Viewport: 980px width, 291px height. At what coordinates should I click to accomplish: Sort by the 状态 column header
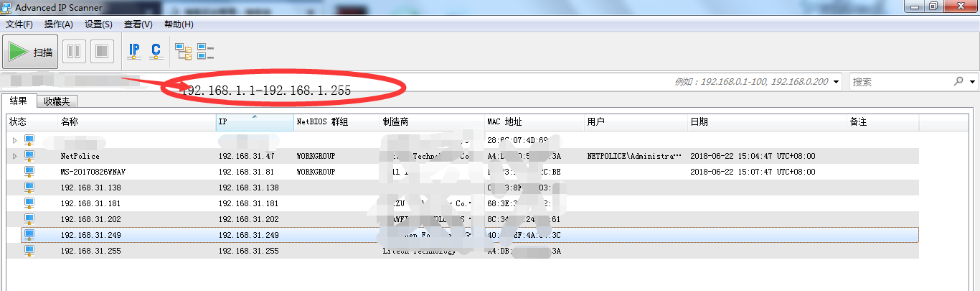pos(32,122)
